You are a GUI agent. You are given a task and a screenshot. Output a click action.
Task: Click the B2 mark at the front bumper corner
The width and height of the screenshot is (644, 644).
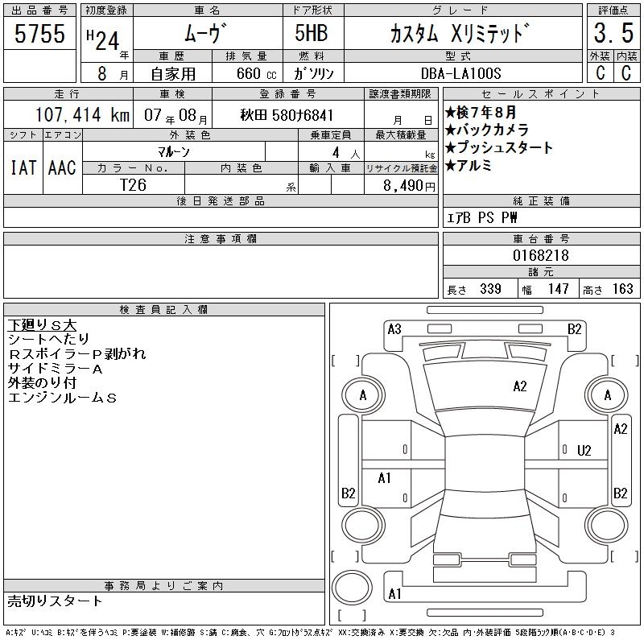click(x=574, y=329)
